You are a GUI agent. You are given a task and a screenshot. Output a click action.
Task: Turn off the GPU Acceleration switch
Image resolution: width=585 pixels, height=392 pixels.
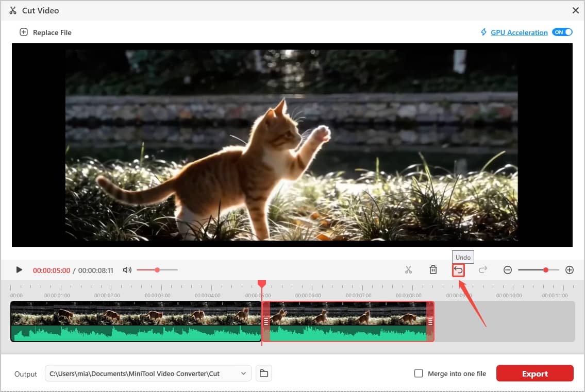click(562, 32)
